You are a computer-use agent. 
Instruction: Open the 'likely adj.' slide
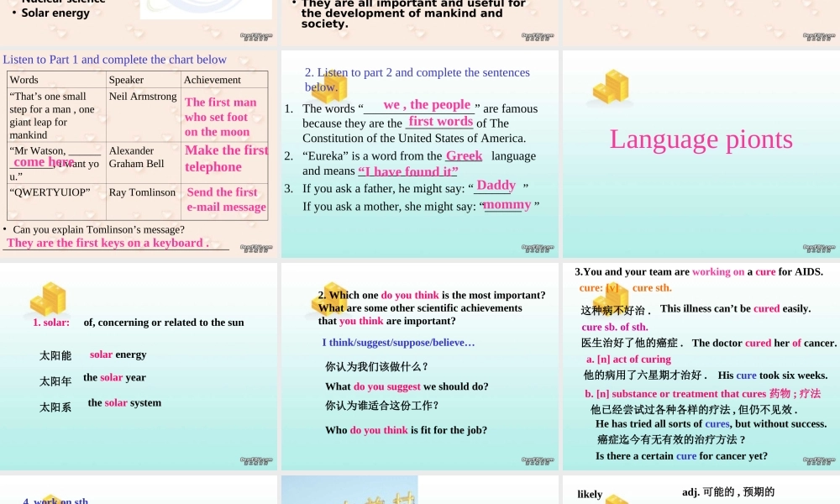coord(701,490)
